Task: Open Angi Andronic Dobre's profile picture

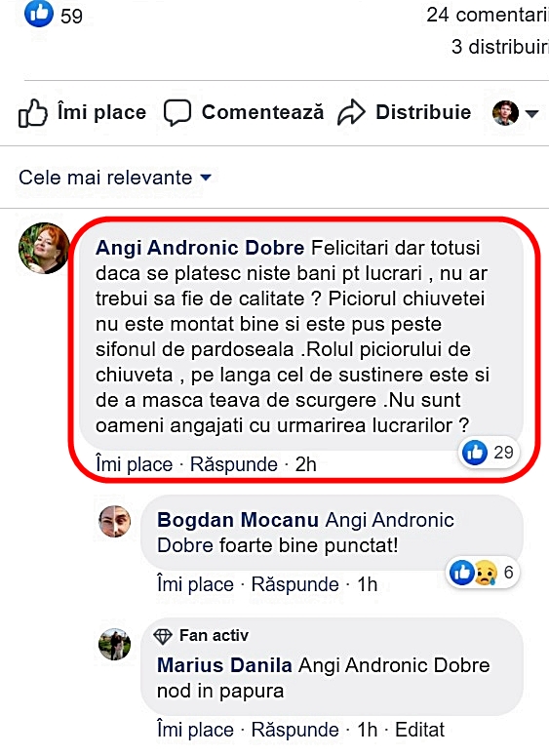Action: pyautogui.click(x=44, y=248)
